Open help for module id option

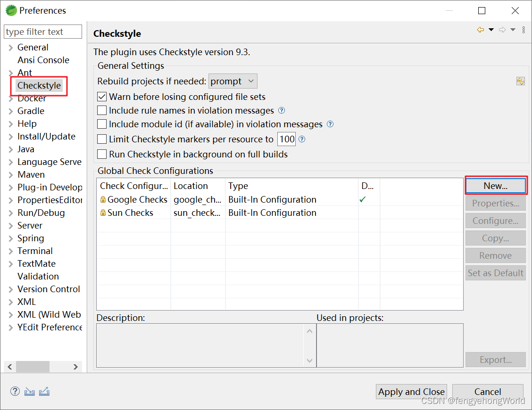point(330,124)
